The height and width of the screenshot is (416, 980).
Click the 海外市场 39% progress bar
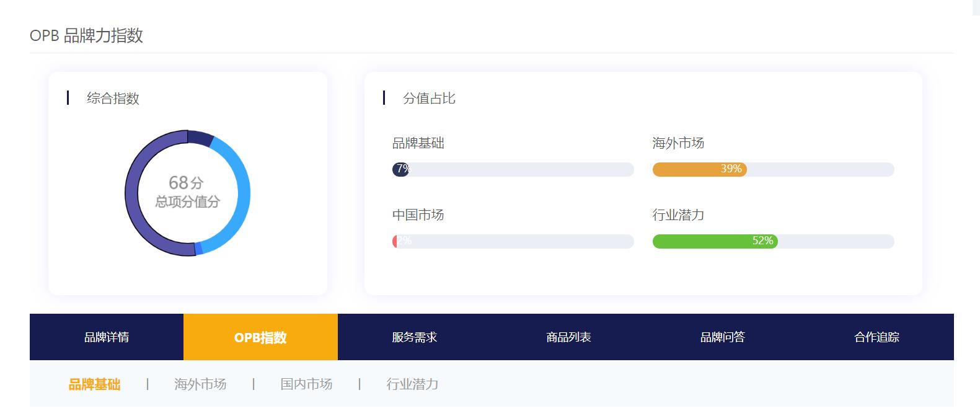click(773, 169)
